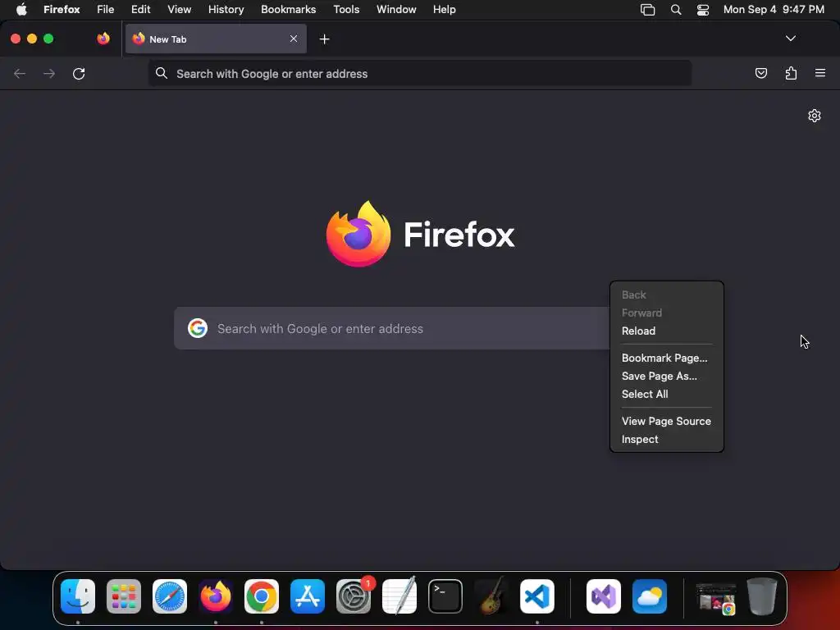Open Control Center in menu bar
Screen dimensions: 840x630
tap(702, 10)
